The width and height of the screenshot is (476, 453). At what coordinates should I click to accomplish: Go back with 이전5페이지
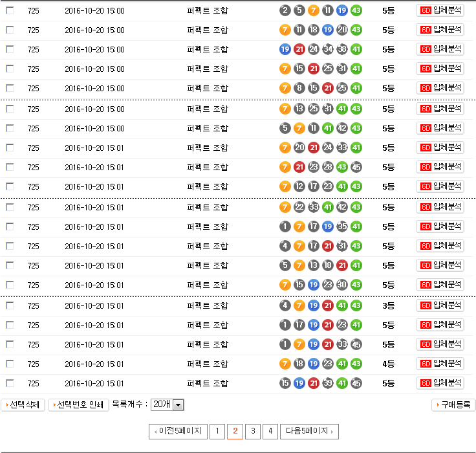tap(178, 431)
